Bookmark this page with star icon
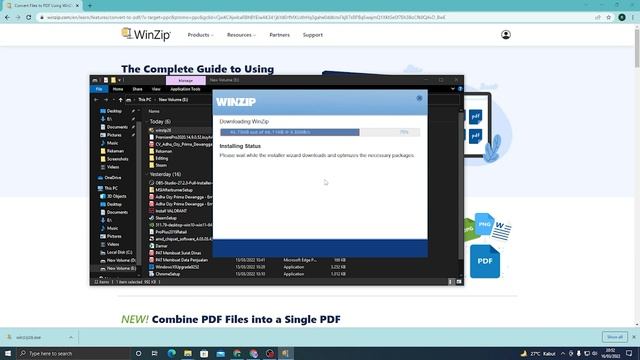This screenshot has height=360, width=640. 609,18
